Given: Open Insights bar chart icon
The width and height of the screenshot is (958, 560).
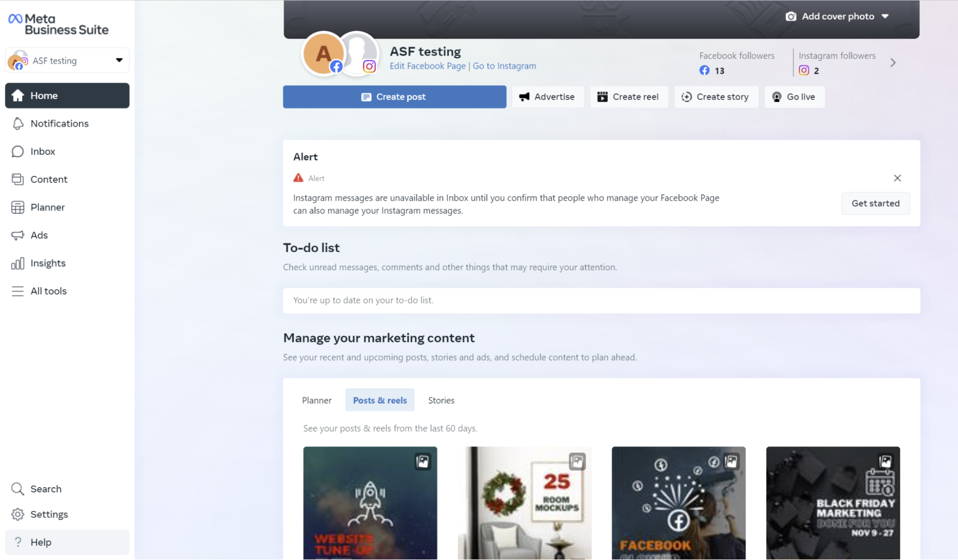Looking at the screenshot, I should pyautogui.click(x=18, y=263).
